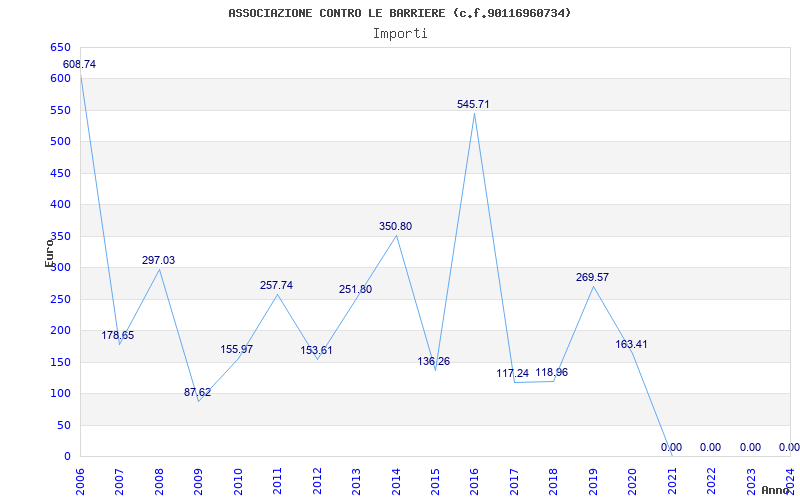
Task: Click the 2011 x-axis tick label
Action: [278, 482]
